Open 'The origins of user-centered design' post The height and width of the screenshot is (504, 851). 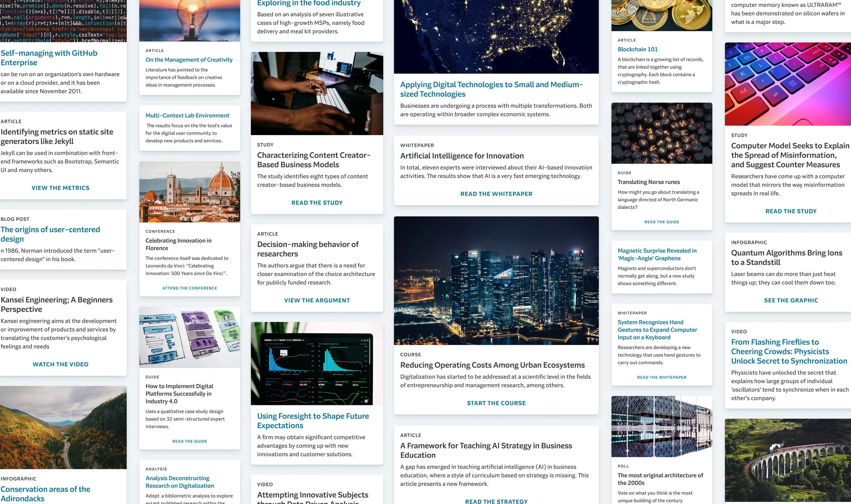[x=50, y=234]
